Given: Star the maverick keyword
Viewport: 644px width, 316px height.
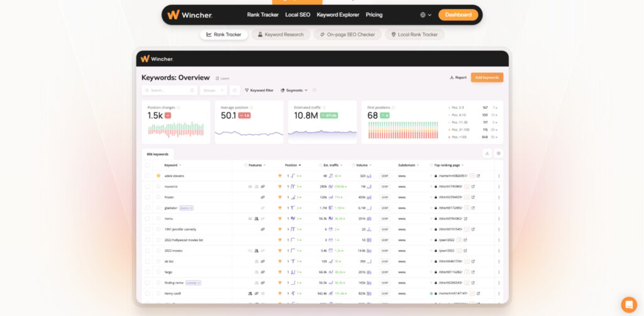Looking at the screenshot, I should [158, 187].
